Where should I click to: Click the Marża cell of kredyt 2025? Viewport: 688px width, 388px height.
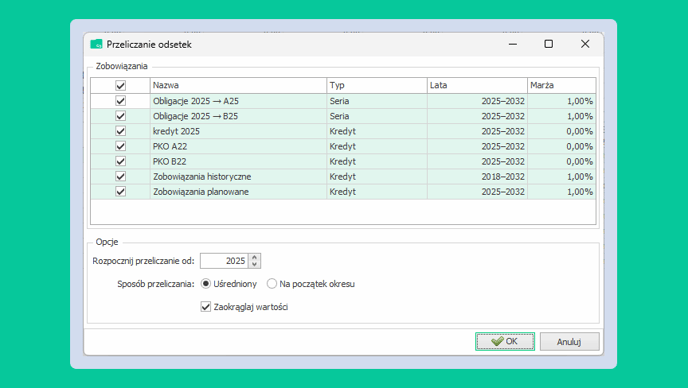click(562, 131)
